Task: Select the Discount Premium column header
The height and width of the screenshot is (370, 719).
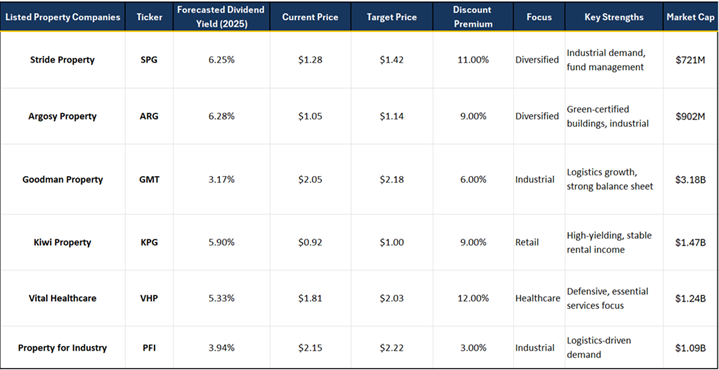Action: pos(472,17)
